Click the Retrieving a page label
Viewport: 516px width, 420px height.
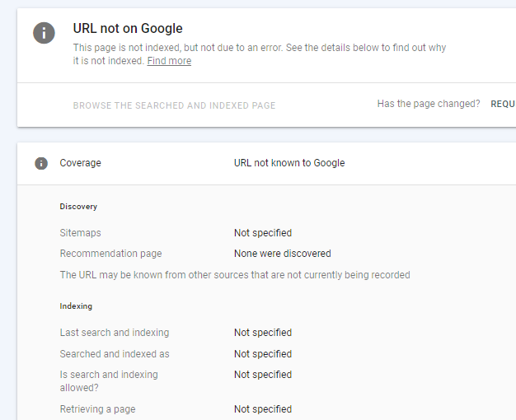[98, 409]
